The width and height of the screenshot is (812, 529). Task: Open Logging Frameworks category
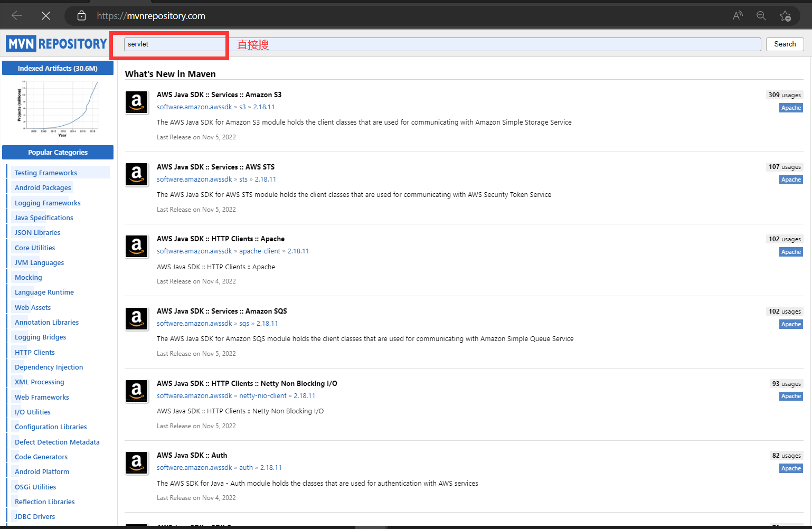[x=48, y=203]
